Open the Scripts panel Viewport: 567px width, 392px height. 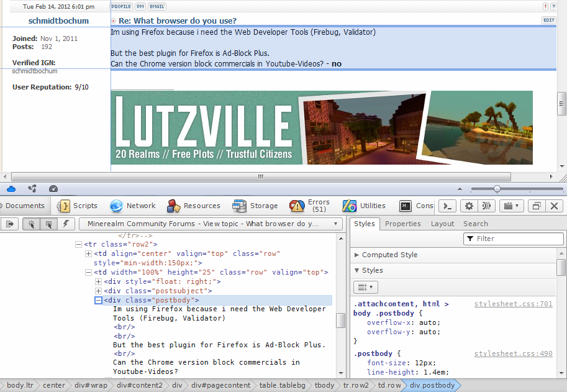point(77,206)
